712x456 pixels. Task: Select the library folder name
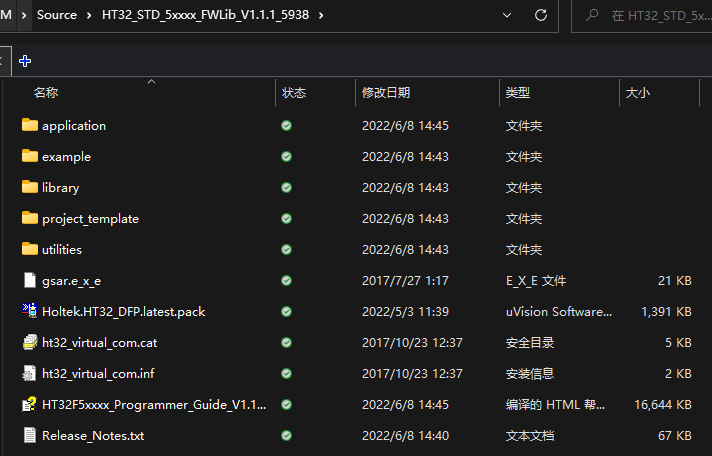60,188
